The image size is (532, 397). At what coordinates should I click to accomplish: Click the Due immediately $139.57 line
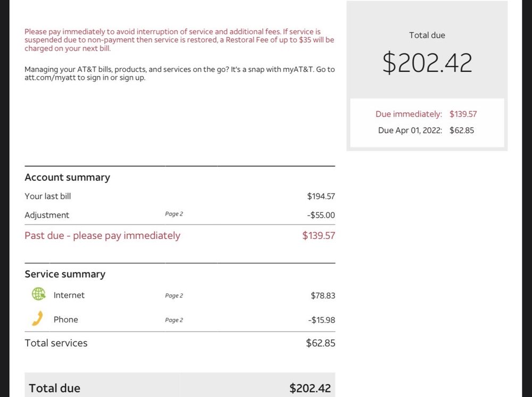426,114
